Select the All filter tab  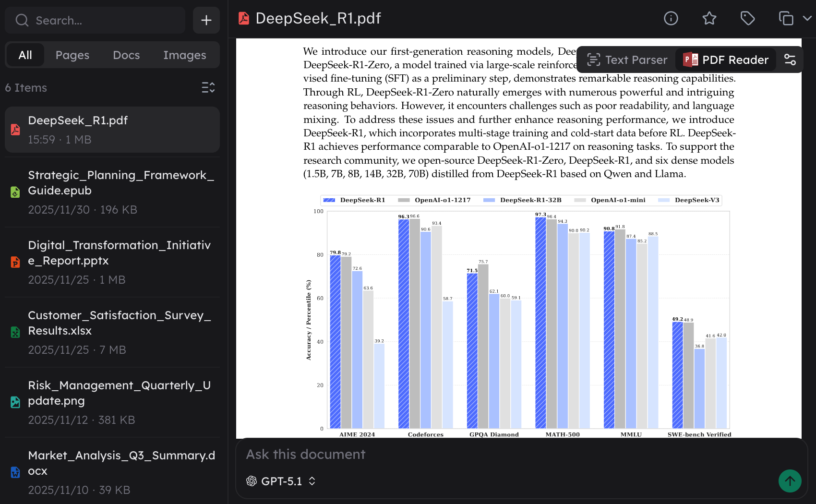[25, 55]
